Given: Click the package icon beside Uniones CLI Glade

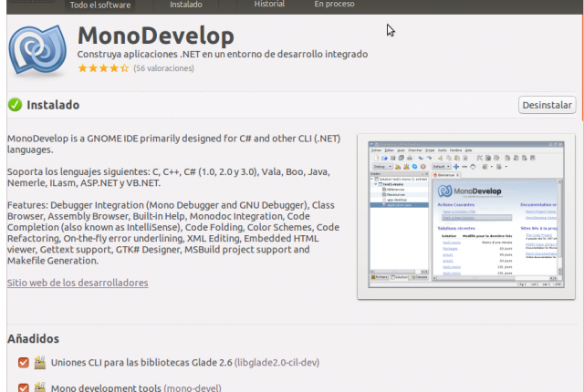Looking at the screenshot, I should tap(40, 362).
